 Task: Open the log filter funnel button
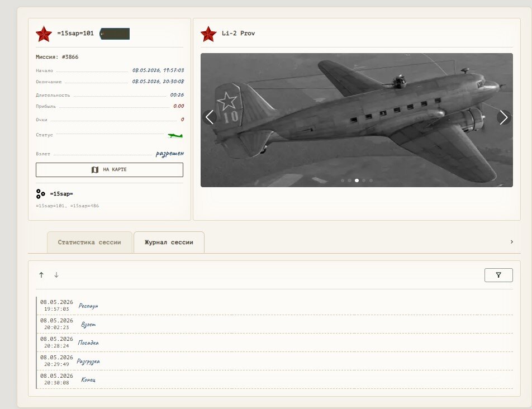(498, 275)
